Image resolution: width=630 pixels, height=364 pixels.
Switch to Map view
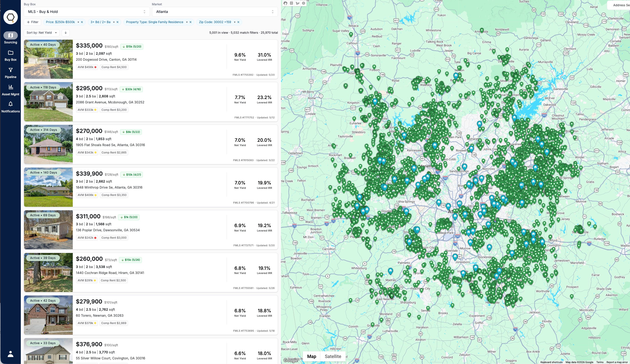[x=311, y=356]
